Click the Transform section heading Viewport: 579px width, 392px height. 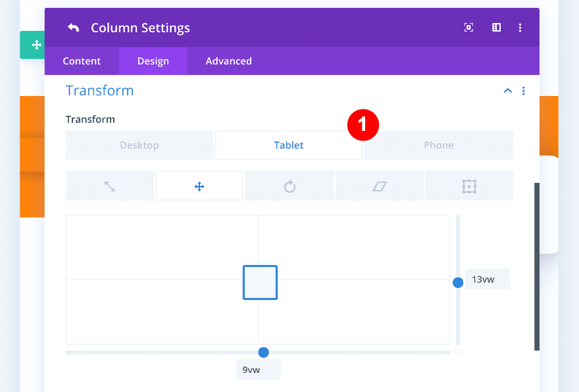(99, 90)
